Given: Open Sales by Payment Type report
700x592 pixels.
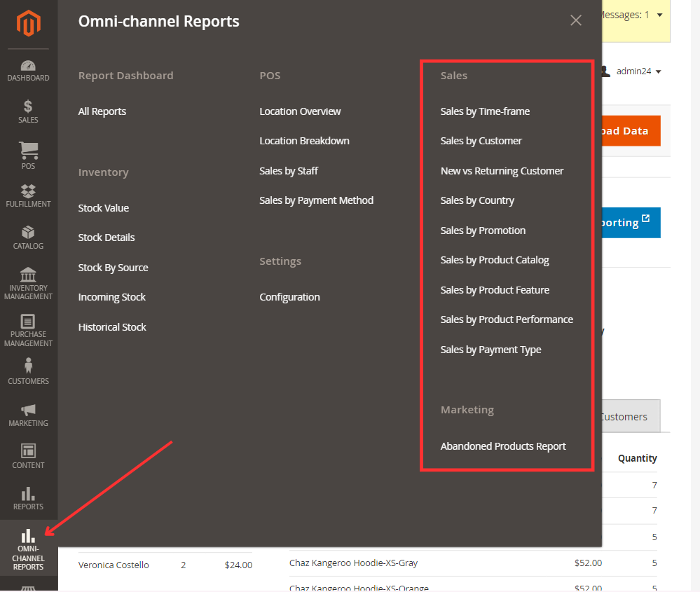Looking at the screenshot, I should (490, 350).
